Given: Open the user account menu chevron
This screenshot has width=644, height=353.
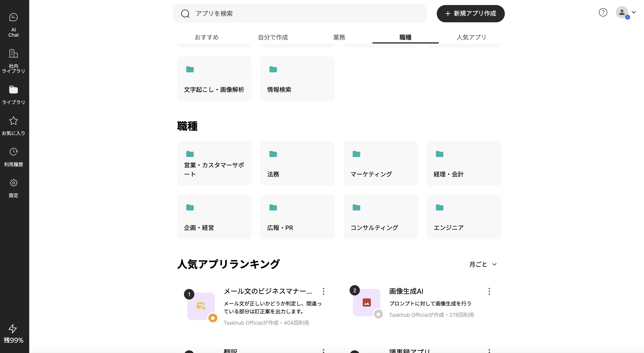Looking at the screenshot, I should tap(633, 12).
